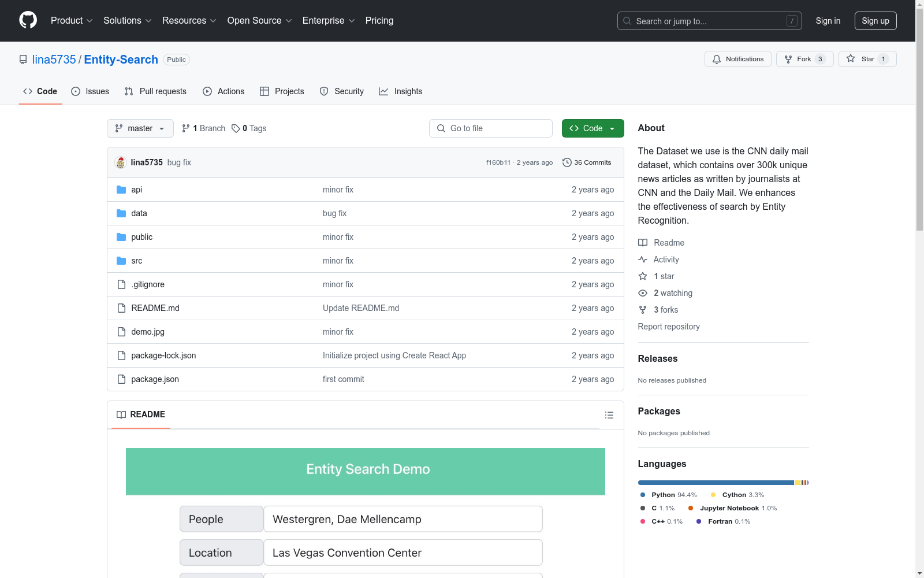Open the lina5735 owner link
Image resolution: width=924 pixels, height=578 pixels.
click(54, 60)
